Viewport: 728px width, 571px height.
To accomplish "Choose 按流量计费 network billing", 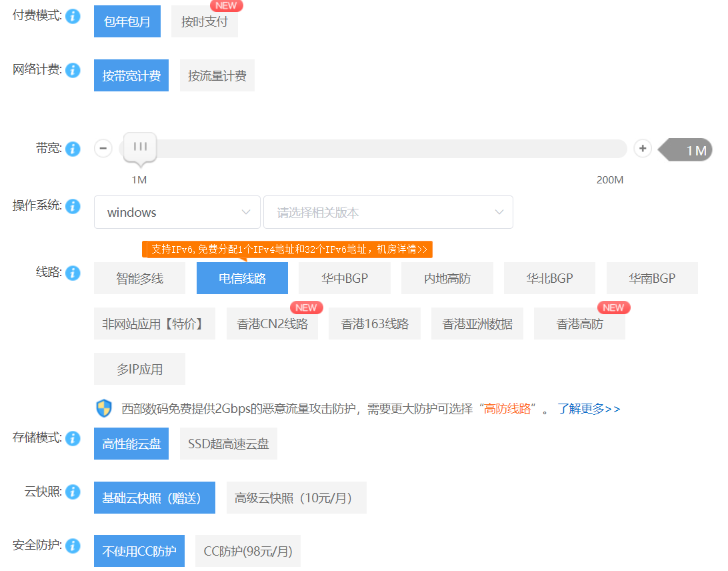I will pos(217,75).
